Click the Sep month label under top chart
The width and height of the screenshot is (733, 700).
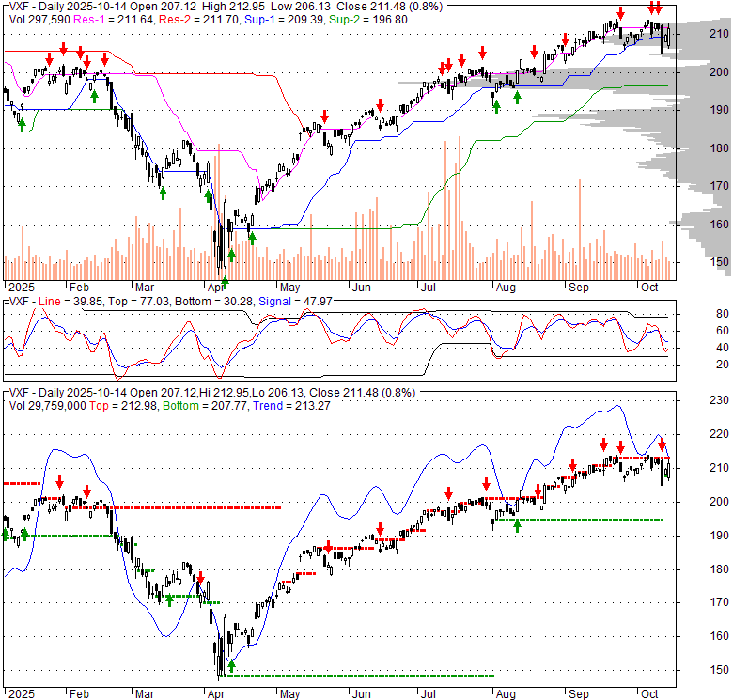click(578, 288)
